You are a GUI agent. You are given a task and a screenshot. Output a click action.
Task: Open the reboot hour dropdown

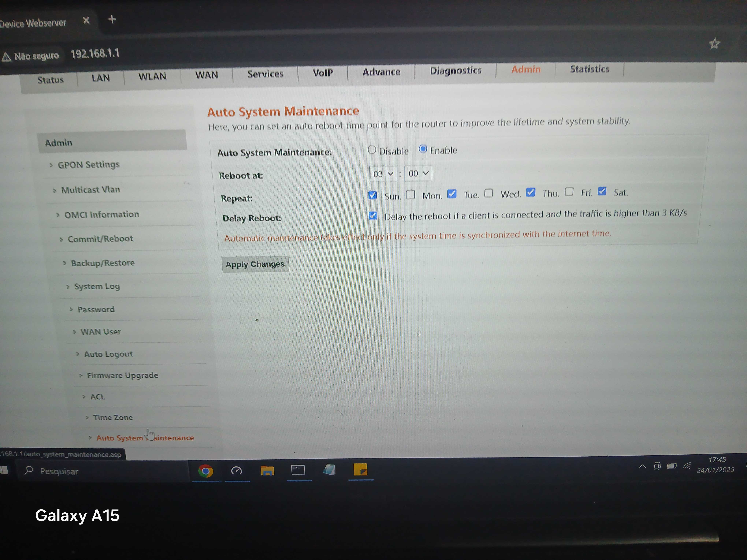383,174
